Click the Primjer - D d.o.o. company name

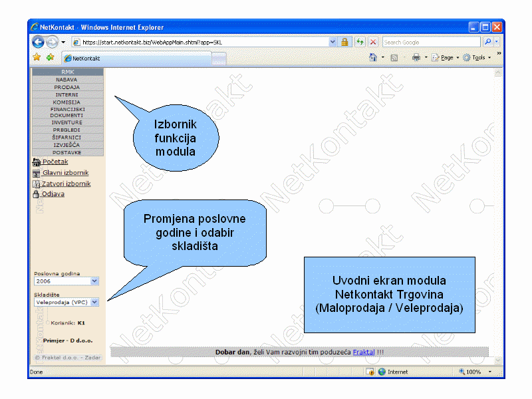(x=68, y=340)
